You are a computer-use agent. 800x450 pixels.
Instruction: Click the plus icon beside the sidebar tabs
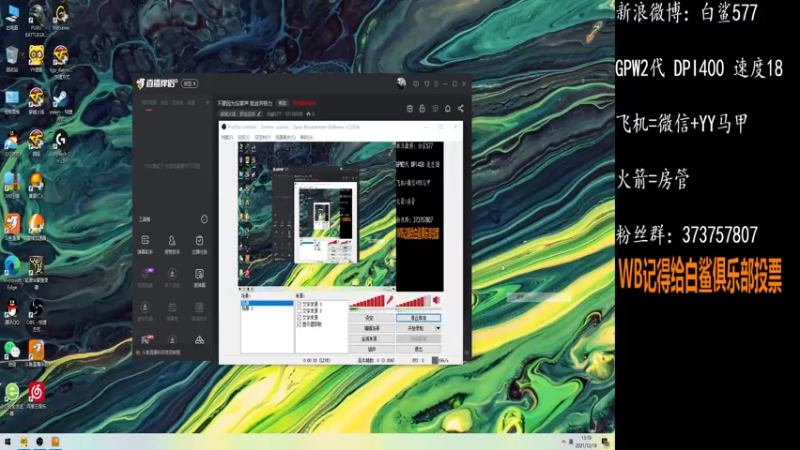coord(207,103)
